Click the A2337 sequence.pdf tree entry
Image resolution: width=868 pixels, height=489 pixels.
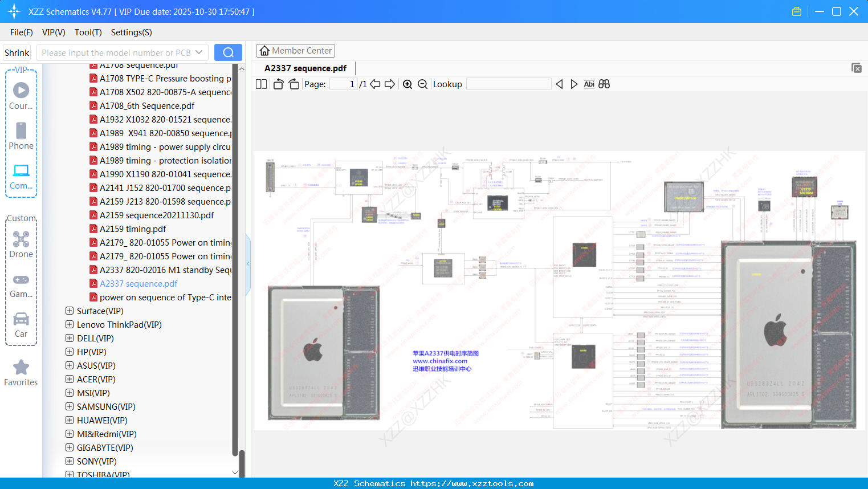point(138,283)
